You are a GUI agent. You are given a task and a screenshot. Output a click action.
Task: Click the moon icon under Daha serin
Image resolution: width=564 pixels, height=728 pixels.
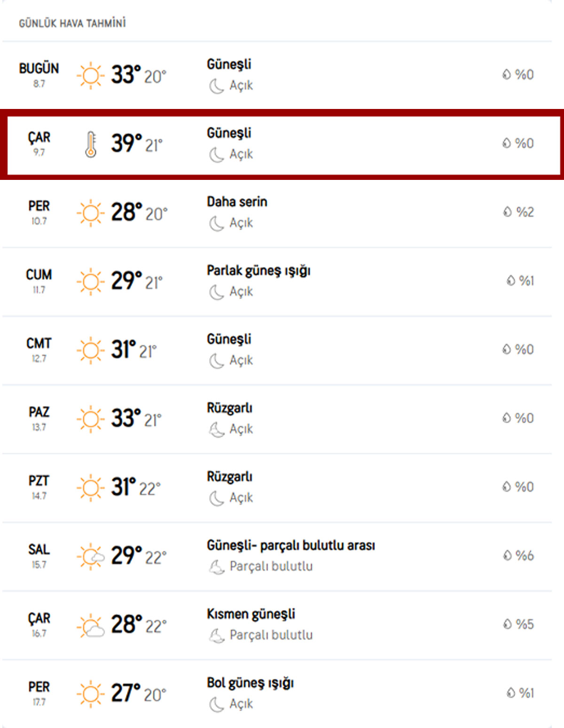point(216,224)
